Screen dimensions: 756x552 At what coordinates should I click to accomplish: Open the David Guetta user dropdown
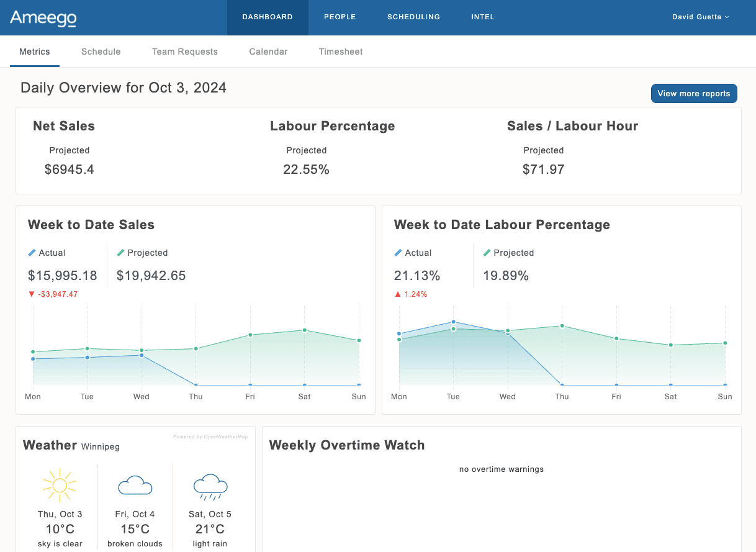click(700, 17)
